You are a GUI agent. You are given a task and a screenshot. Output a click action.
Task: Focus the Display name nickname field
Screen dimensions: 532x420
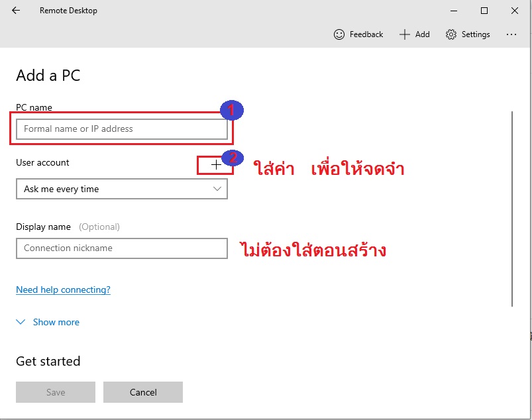tap(121, 248)
